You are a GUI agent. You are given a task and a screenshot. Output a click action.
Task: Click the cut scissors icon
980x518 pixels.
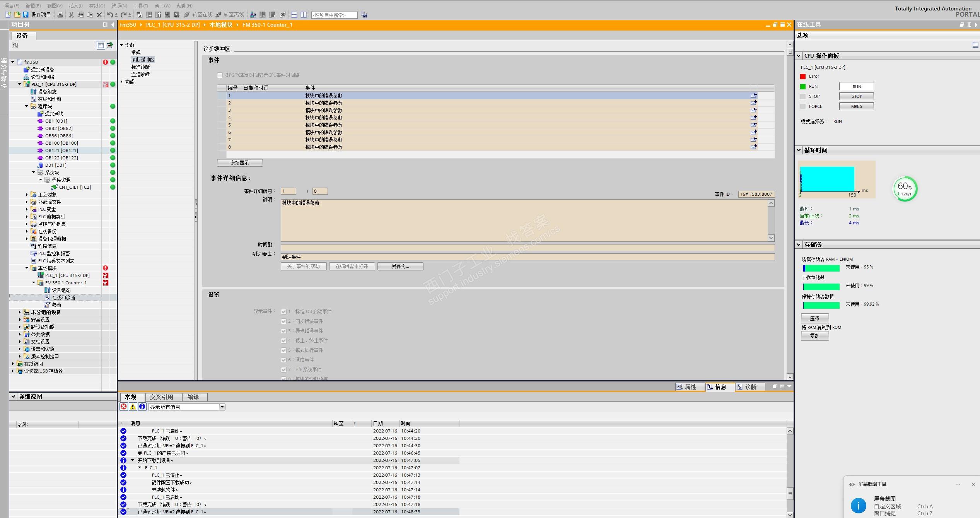pos(71,15)
